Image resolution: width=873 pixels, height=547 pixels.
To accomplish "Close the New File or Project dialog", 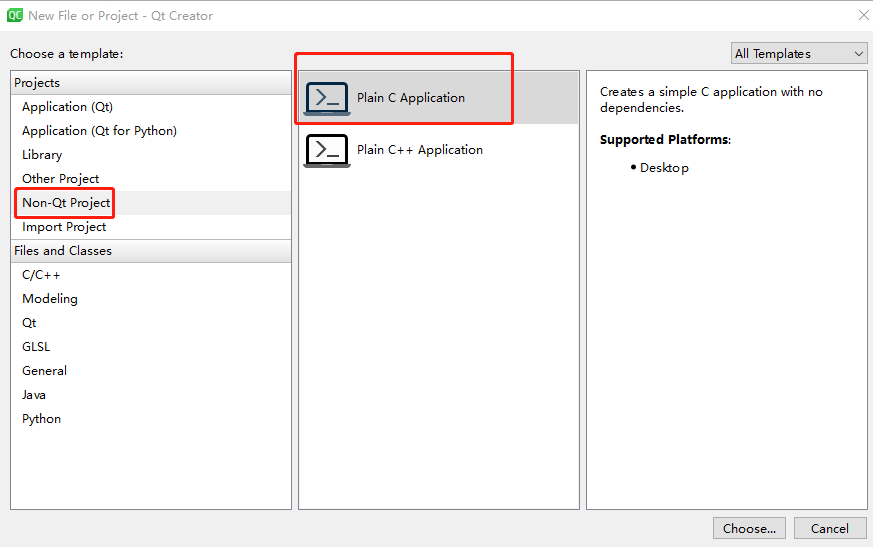I will click(863, 15).
